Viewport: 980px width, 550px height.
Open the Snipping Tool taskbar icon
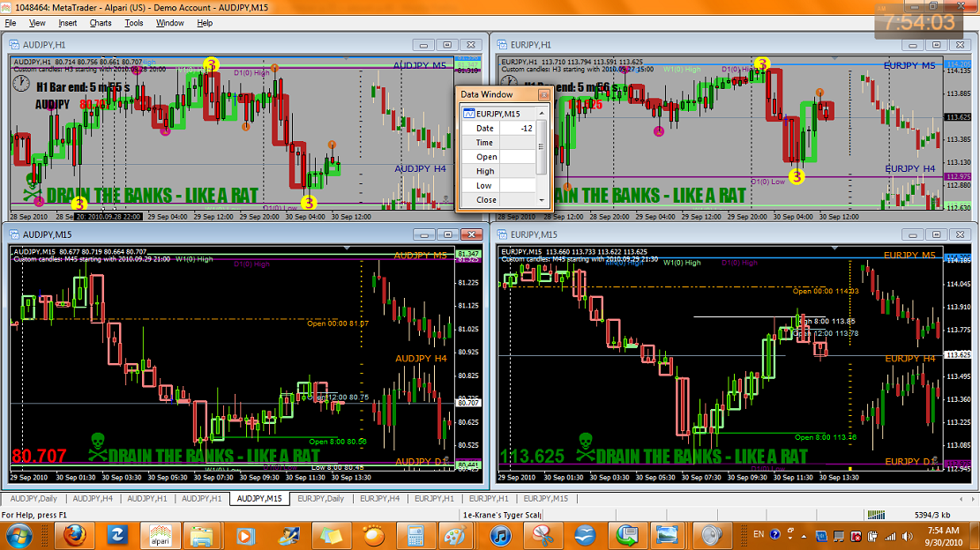pyautogui.click(x=542, y=536)
